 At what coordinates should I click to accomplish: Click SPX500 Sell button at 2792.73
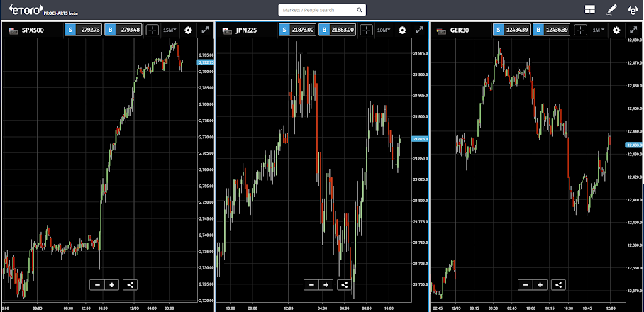[x=84, y=30]
